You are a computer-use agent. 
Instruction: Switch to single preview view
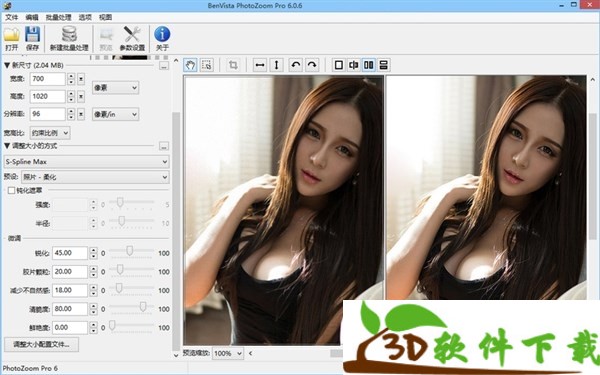pos(339,65)
